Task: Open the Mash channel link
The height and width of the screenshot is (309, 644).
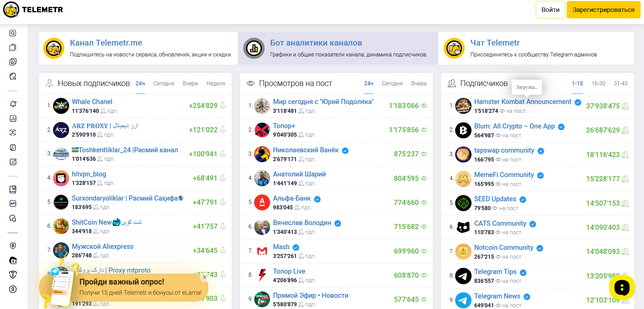Action: 281,247
